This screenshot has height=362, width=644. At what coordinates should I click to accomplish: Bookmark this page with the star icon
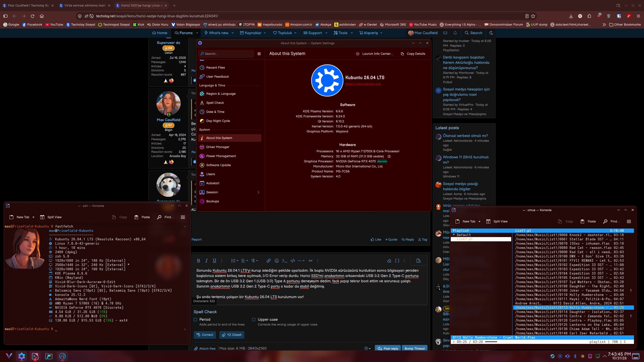pos(533,16)
